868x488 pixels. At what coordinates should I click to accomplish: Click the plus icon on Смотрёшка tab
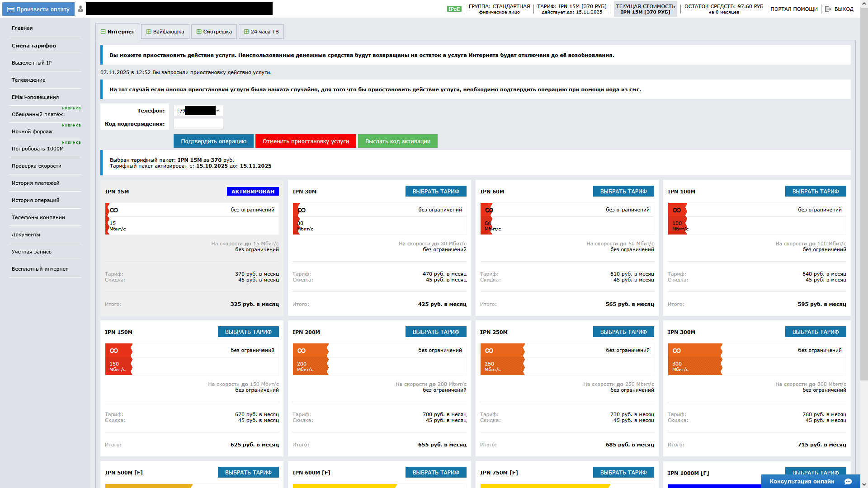(x=198, y=32)
